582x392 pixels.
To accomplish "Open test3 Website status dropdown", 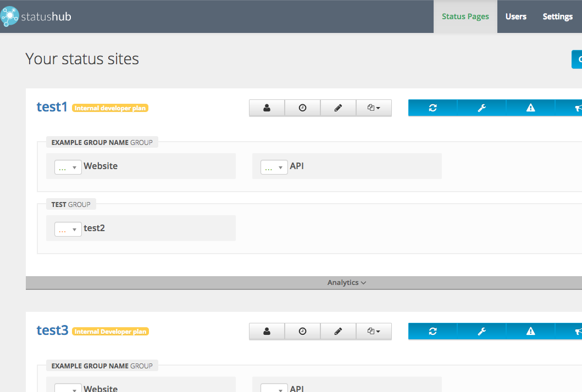I will (x=68, y=388).
